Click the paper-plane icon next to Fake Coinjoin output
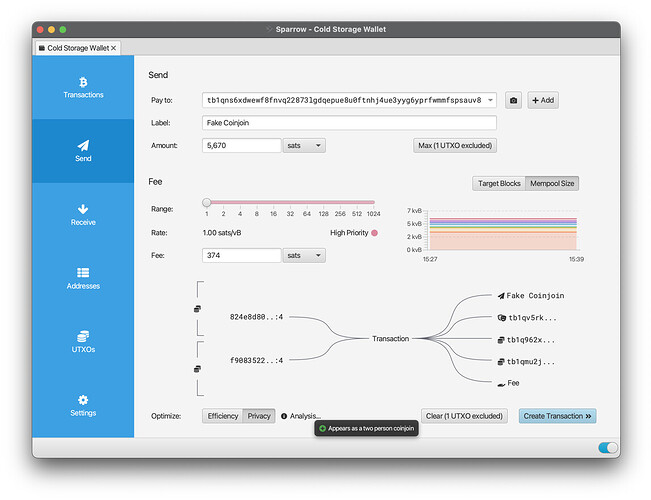 (501, 296)
